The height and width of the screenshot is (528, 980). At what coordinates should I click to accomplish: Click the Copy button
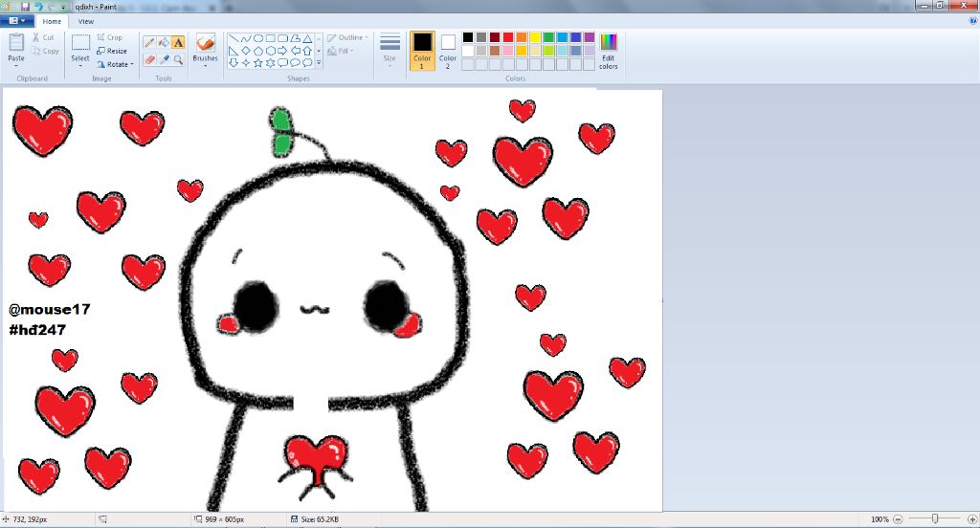46,51
